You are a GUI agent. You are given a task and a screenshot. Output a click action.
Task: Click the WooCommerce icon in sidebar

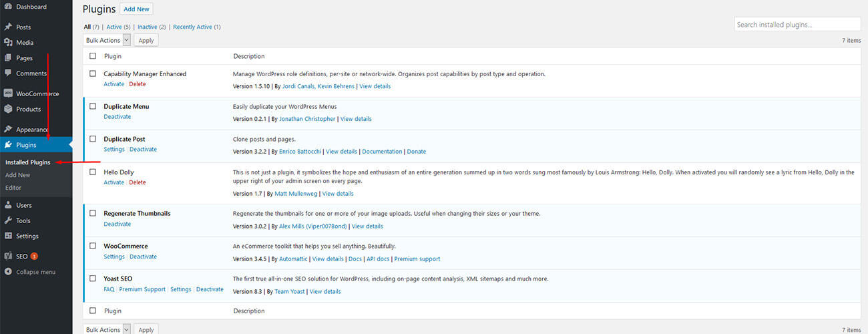pyautogui.click(x=8, y=94)
